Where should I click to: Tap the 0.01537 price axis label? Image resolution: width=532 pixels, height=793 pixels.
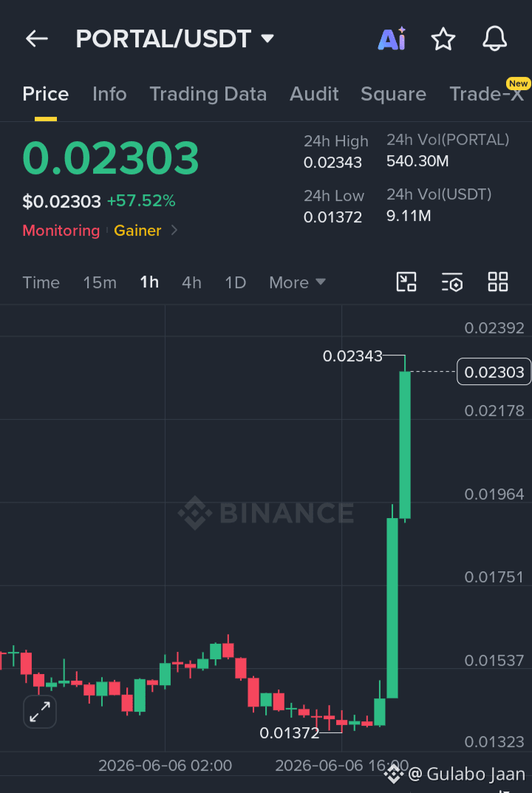494,661
